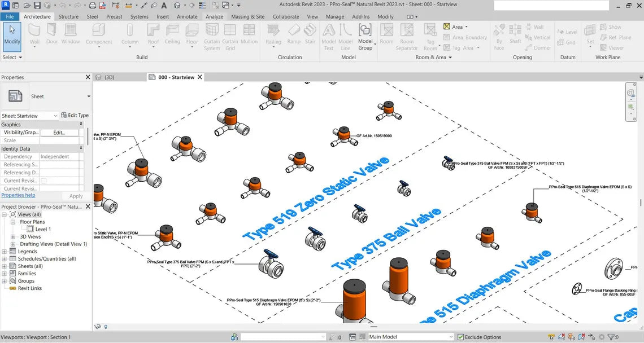Expand the Schedules/Quantities tree node
This screenshot has width=644, height=343.
pos(4,259)
